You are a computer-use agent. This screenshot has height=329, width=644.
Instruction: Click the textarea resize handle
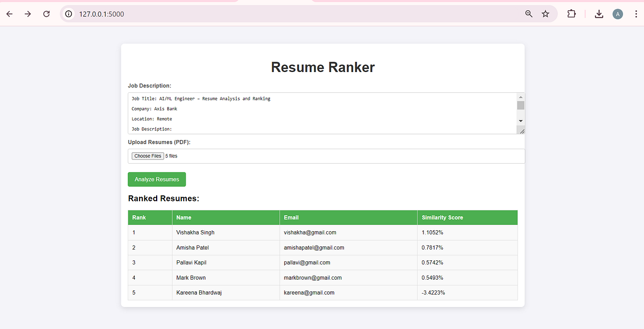pyautogui.click(x=521, y=130)
